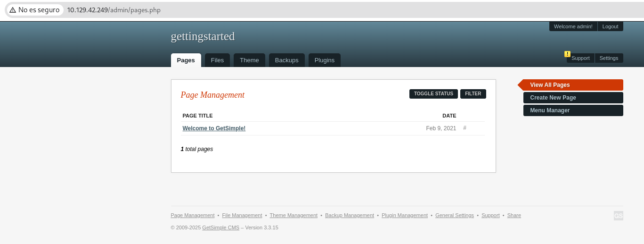Go to the Backups tab
The width and height of the screenshot is (644, 244).
point(286,60)
